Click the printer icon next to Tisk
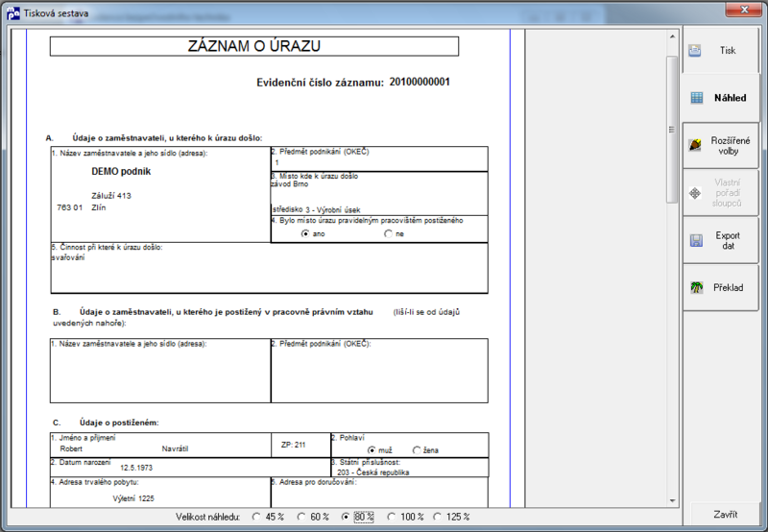Viewport: 768px width, 532px height. pyautogui.click(x=694, y=51)
